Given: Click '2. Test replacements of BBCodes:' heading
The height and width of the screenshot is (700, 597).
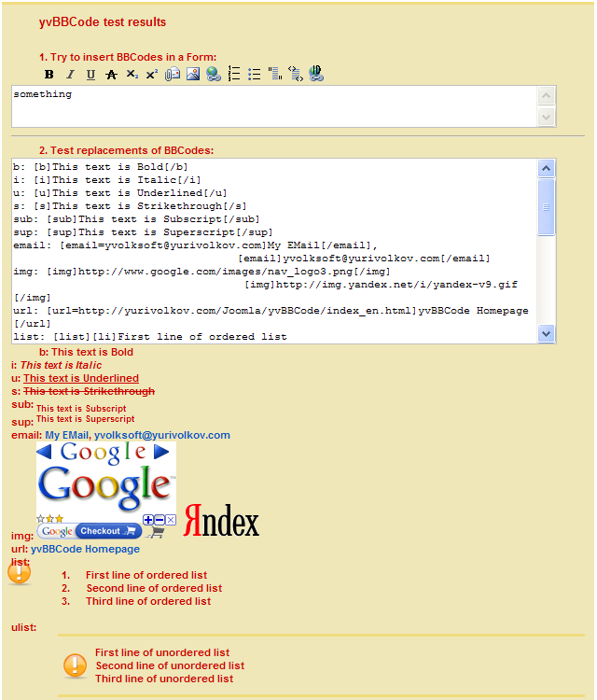Looking at the screenshot, I should pos(126,150).
